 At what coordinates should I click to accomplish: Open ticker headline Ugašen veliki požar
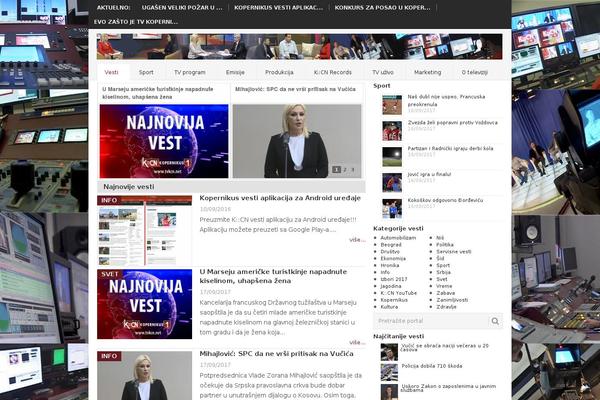click(182, 8)
